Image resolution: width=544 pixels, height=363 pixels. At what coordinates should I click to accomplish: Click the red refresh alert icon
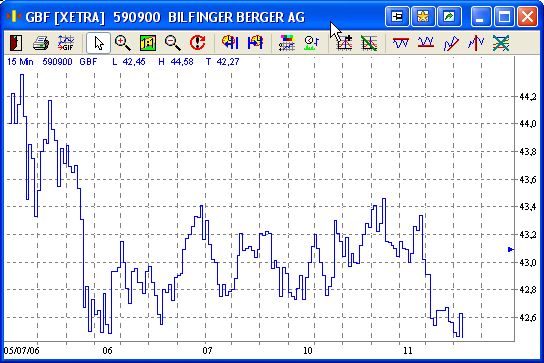pos(197,43)
